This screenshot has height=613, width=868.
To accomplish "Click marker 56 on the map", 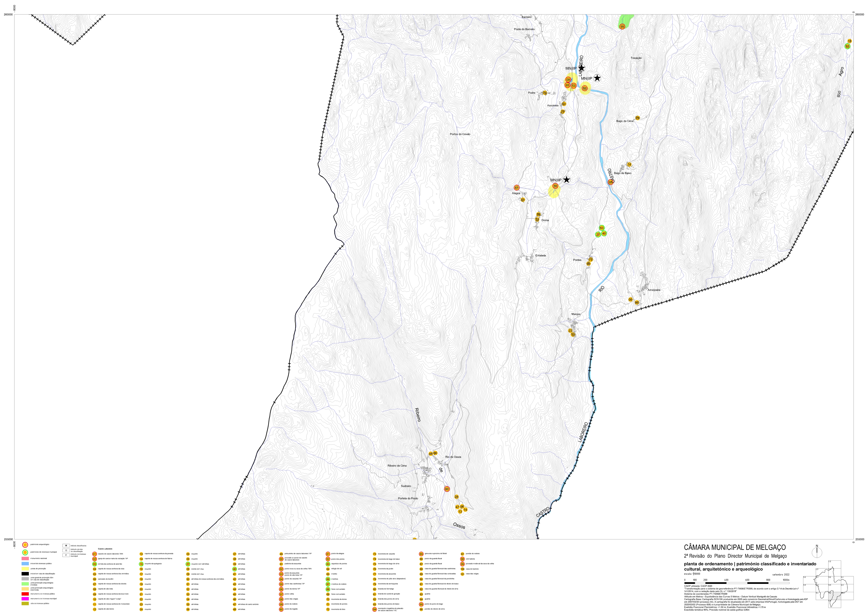I will [555, 186].
